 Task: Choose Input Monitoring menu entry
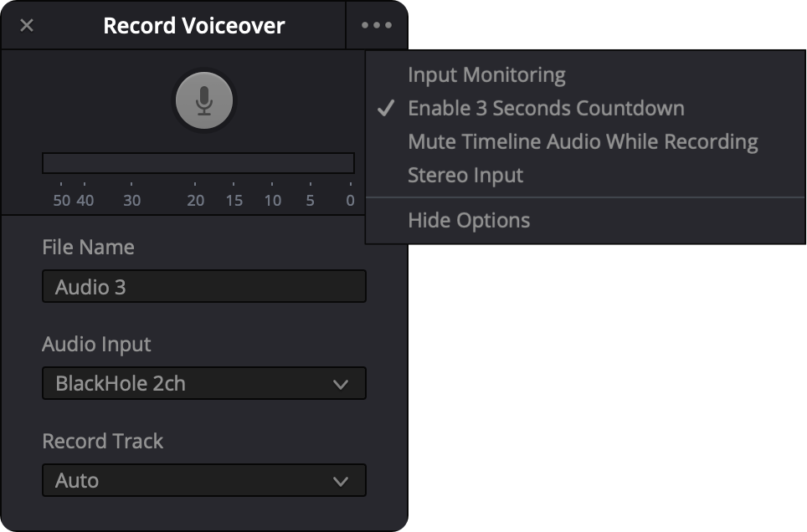(486, 74)
